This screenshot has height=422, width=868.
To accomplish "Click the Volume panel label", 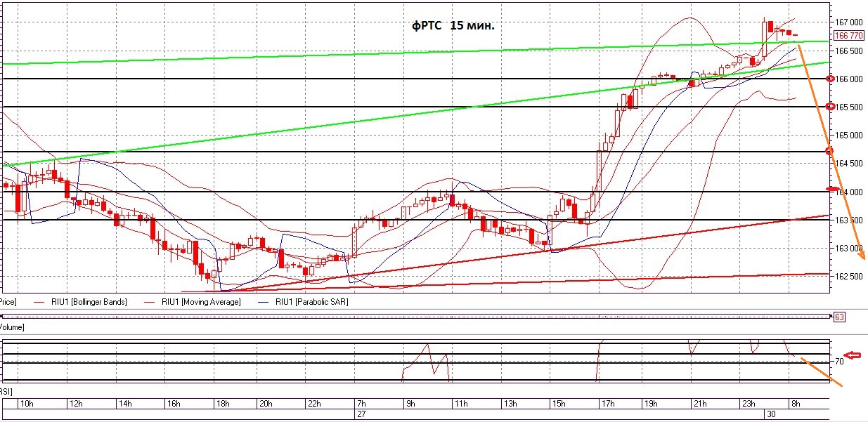I will (x=12, y=327).
